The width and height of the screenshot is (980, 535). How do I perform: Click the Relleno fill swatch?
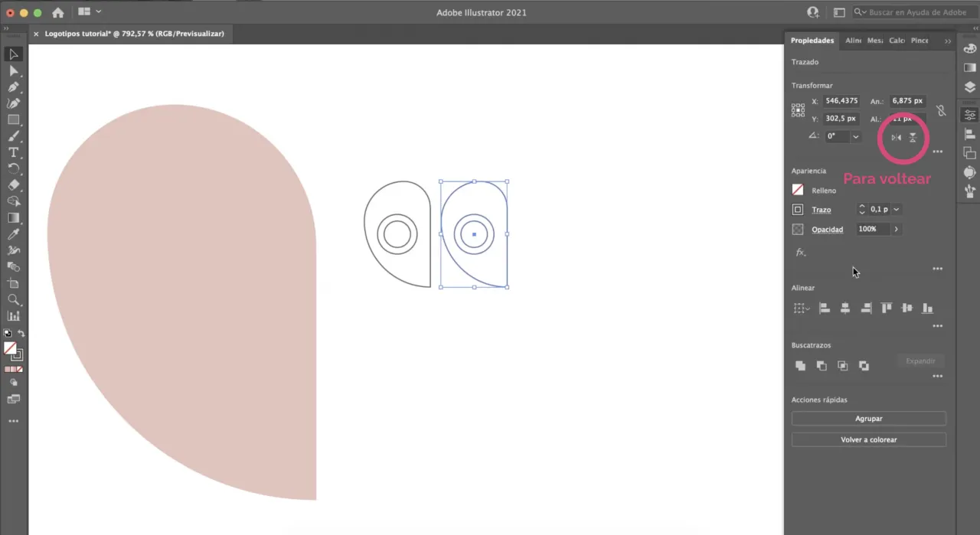798,190
